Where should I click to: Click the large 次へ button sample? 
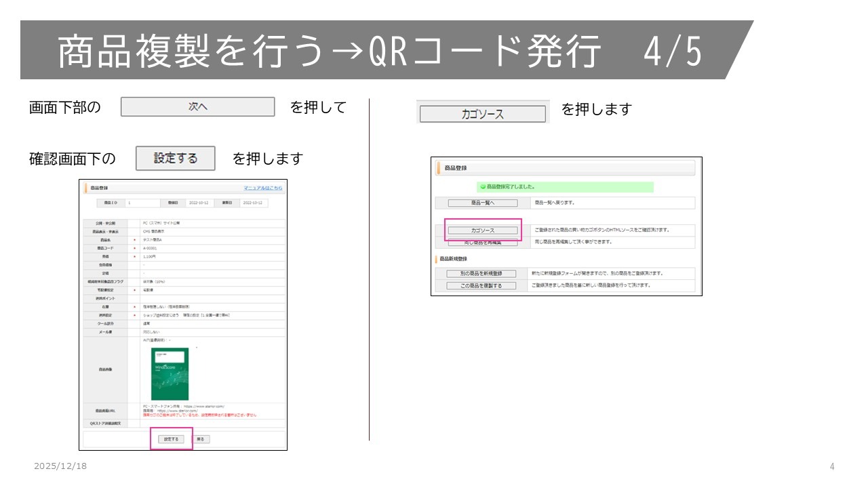[x=197, y=107]
